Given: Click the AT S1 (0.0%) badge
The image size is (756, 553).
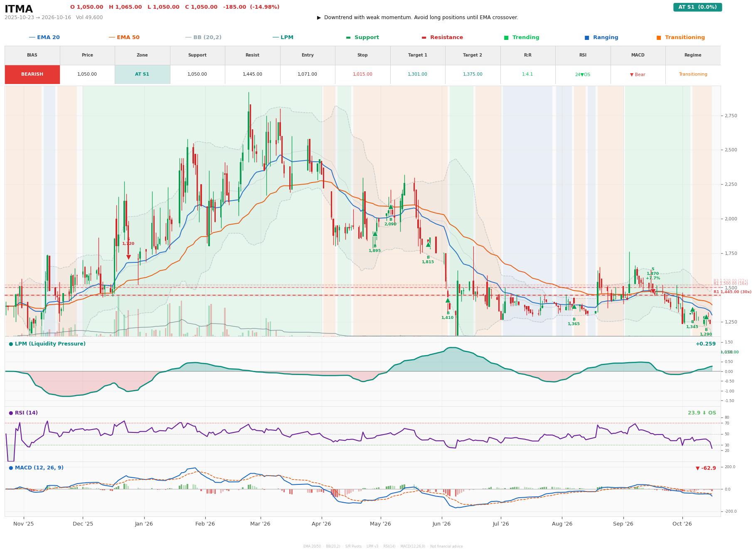Looking at the screenshot, I should (x=697, y=7).
